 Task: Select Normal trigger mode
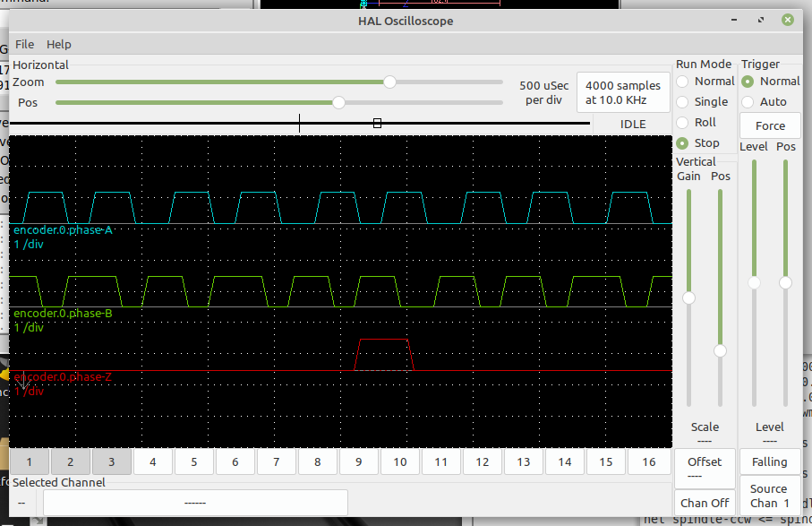click(748, 82)
